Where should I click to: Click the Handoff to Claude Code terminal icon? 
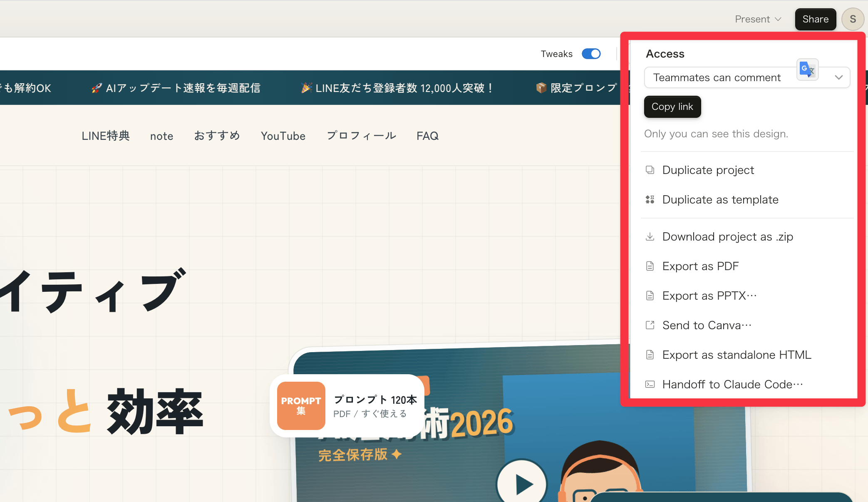[x=650, y=384]
